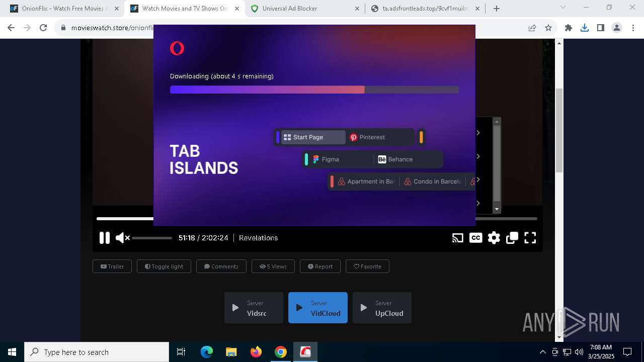Open system volume tray icon
Viewport: 644px width, 362px height.
[579, 352]
